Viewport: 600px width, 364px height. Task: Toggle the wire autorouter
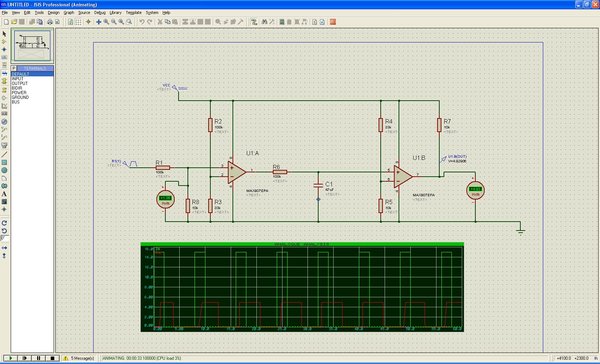point(254,22)
